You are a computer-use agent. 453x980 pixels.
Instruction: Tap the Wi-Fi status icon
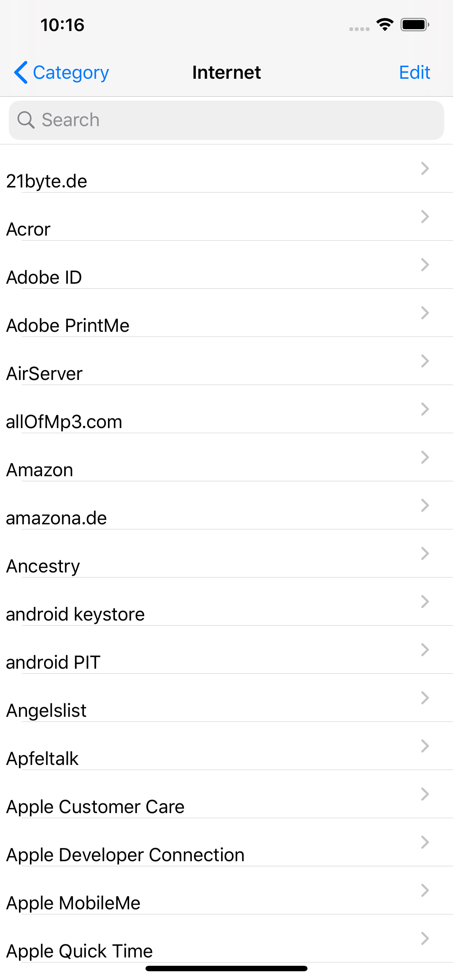click(x=385, y=25)
